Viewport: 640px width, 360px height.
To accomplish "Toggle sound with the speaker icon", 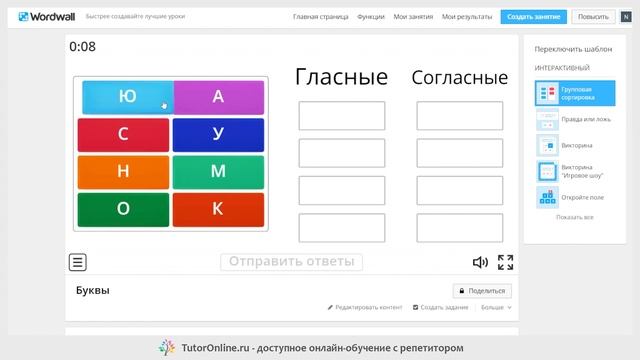I will 480,262.
